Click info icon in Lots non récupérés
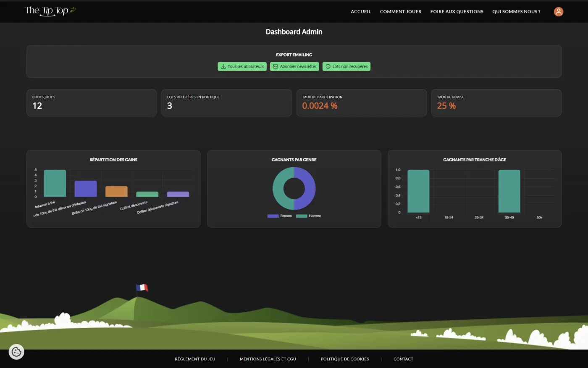Image resolution: width=588 pixels, height=368 pixels. point(328,66)
